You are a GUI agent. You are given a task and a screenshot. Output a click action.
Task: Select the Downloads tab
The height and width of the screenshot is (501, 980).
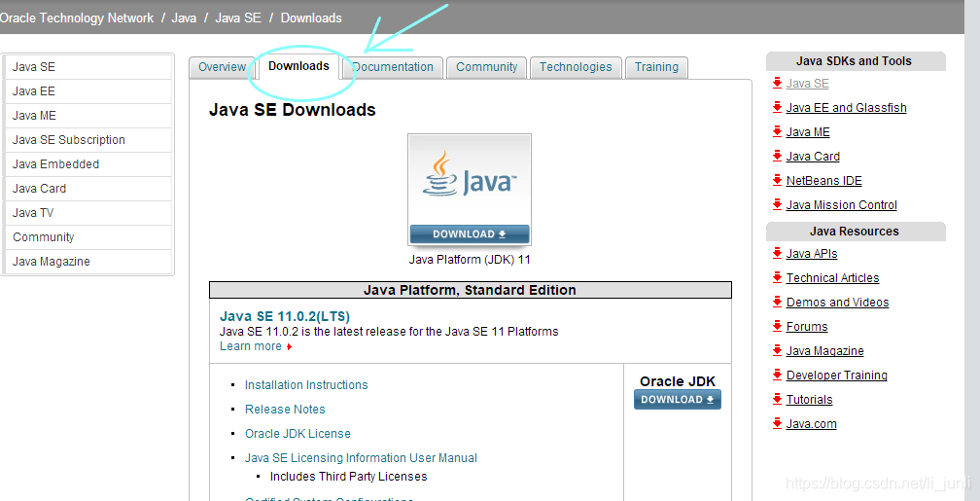coord(298,66)
